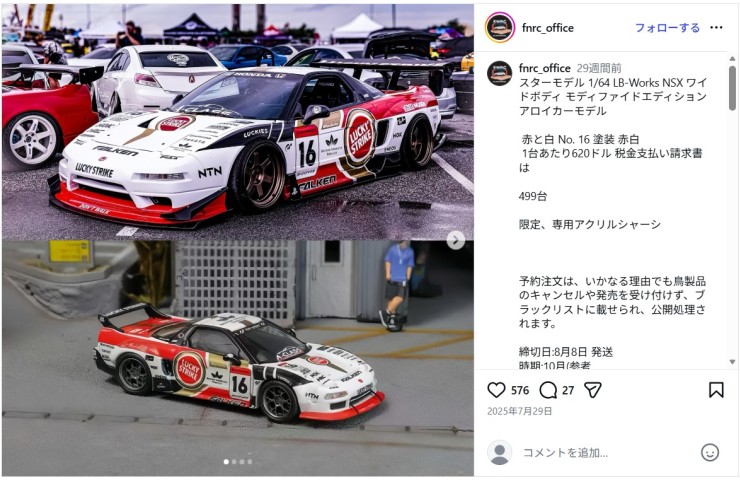Open the 2025年7月29日 post date link

(519, 411)
